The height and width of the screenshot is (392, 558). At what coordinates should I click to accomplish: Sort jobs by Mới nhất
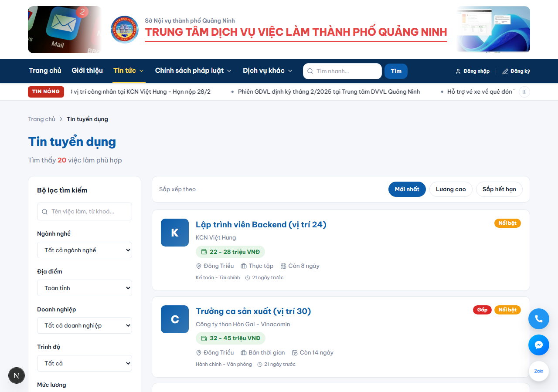407,189
